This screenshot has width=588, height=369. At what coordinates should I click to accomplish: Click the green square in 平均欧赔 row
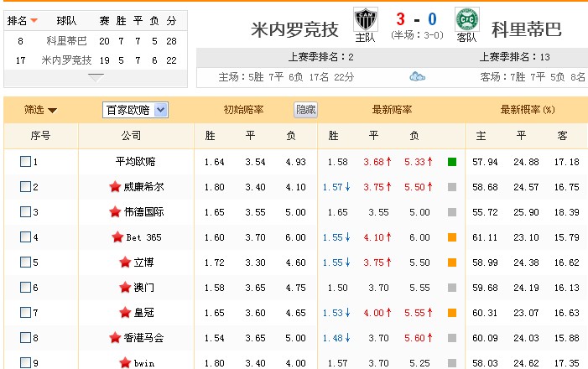point(452,162)
